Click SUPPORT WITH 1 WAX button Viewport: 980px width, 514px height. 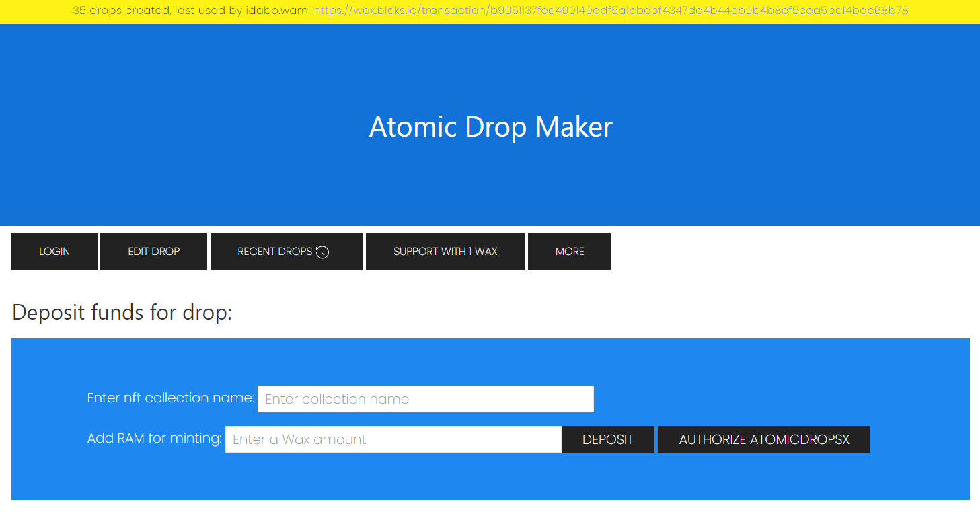(x=445, y=252)
